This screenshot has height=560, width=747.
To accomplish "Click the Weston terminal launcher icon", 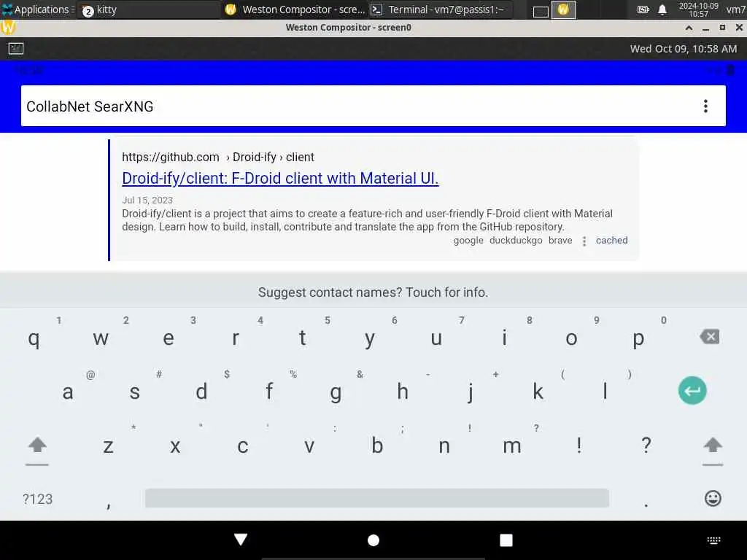I will point(16,49).
